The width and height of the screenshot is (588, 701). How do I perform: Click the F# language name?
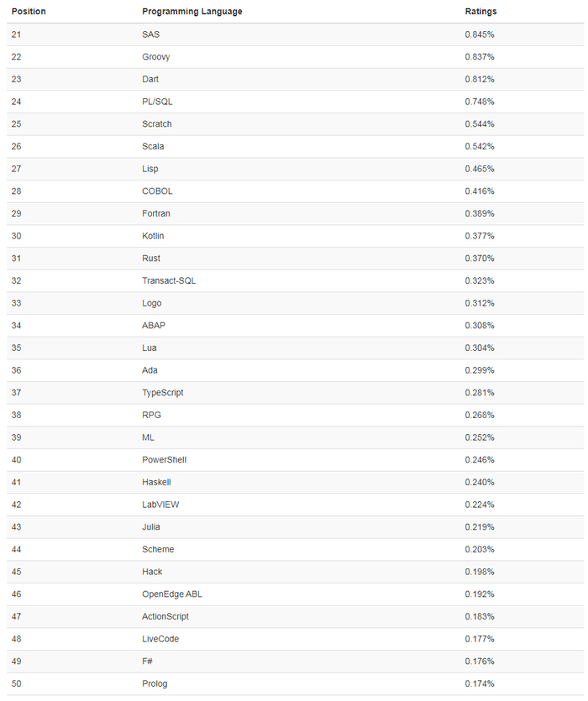(x=149, y=662)
